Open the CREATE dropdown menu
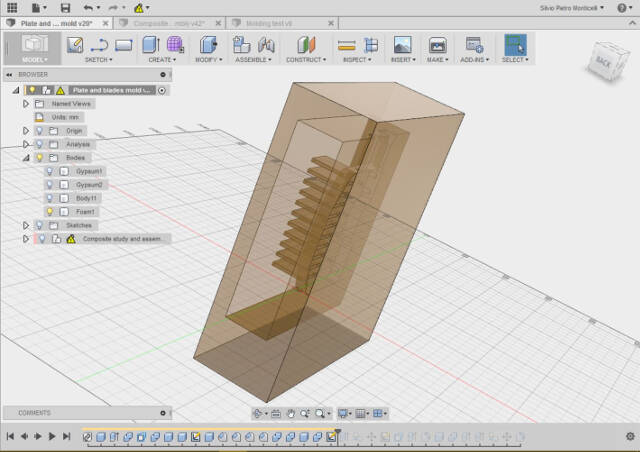 pyautogui.click(x=162, y=60)
